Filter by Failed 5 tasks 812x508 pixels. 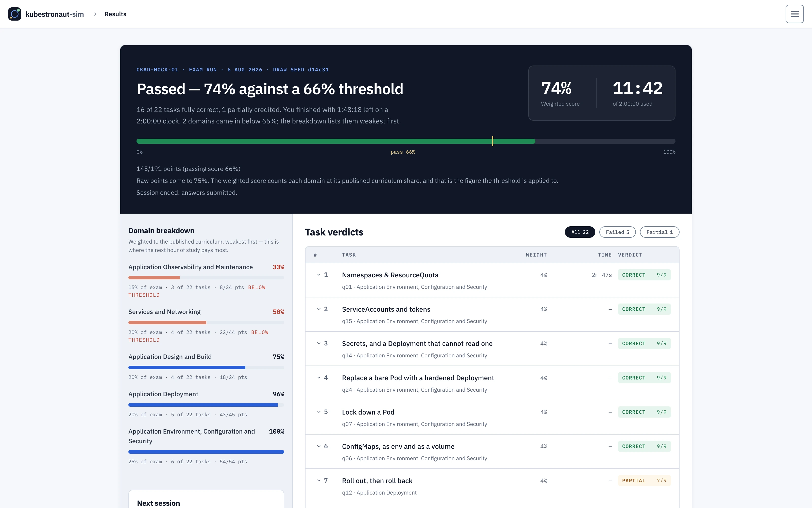(x=617, y=232)
